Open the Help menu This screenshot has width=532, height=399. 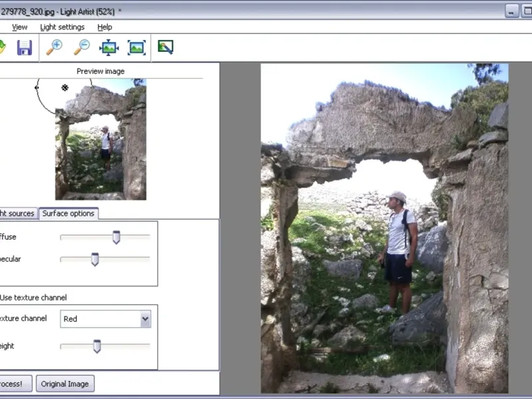pyautogui.click(x=105, y=27)
